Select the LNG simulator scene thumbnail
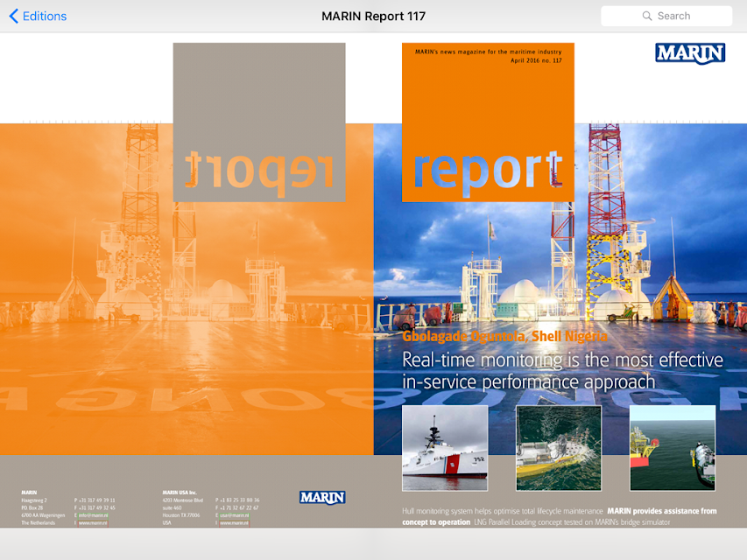747x560 pixels. (673, 448)
